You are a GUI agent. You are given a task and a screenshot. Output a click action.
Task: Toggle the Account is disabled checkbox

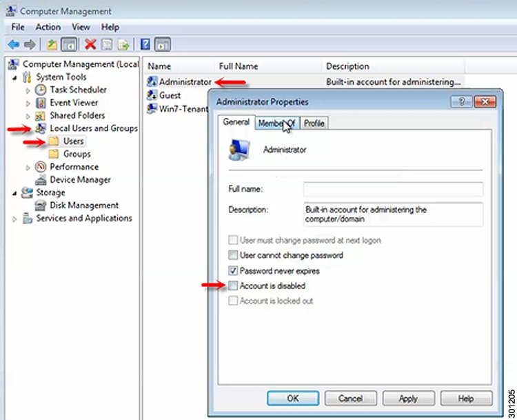click(233, 286)
